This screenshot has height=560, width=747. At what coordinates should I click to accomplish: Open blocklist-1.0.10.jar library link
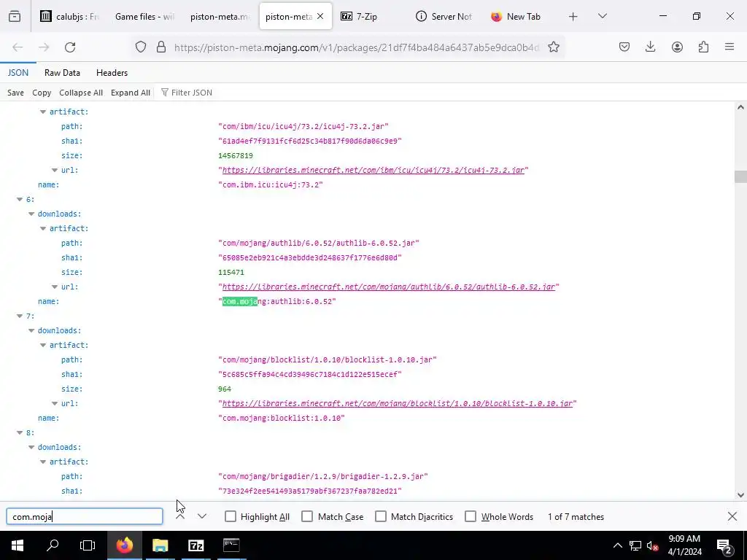pos(398,404)
